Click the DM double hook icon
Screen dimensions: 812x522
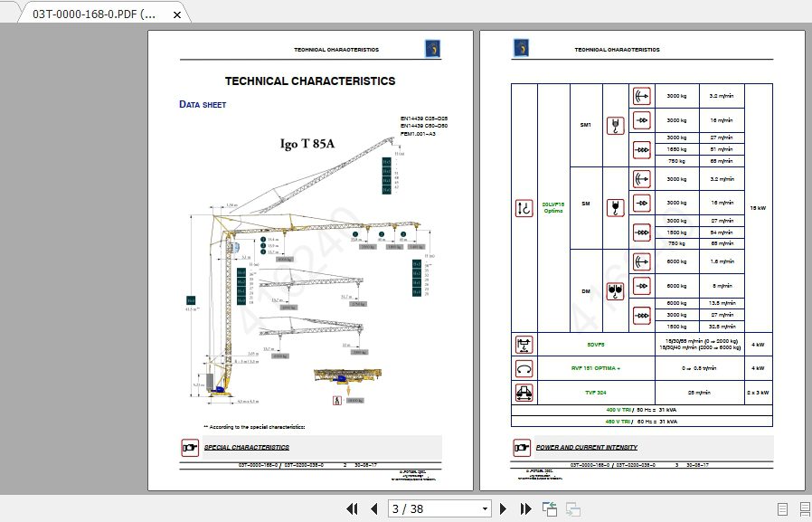point(615,291)
